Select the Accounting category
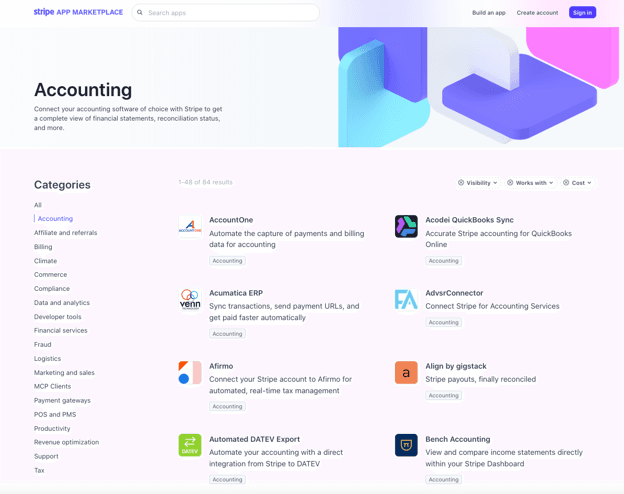624x494 pixels. pyautogui.click(x=55, y=219)
